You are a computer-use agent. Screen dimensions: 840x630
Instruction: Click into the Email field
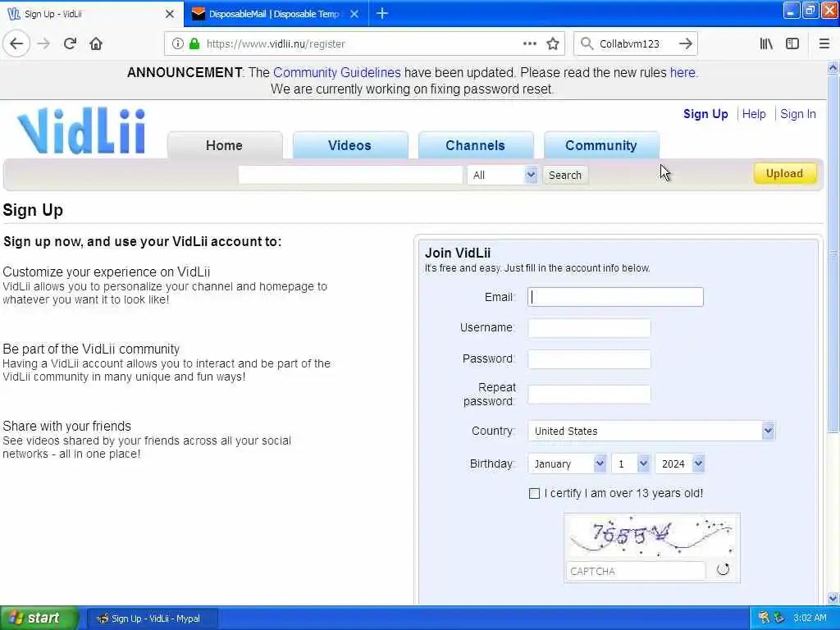pos(615,297)
